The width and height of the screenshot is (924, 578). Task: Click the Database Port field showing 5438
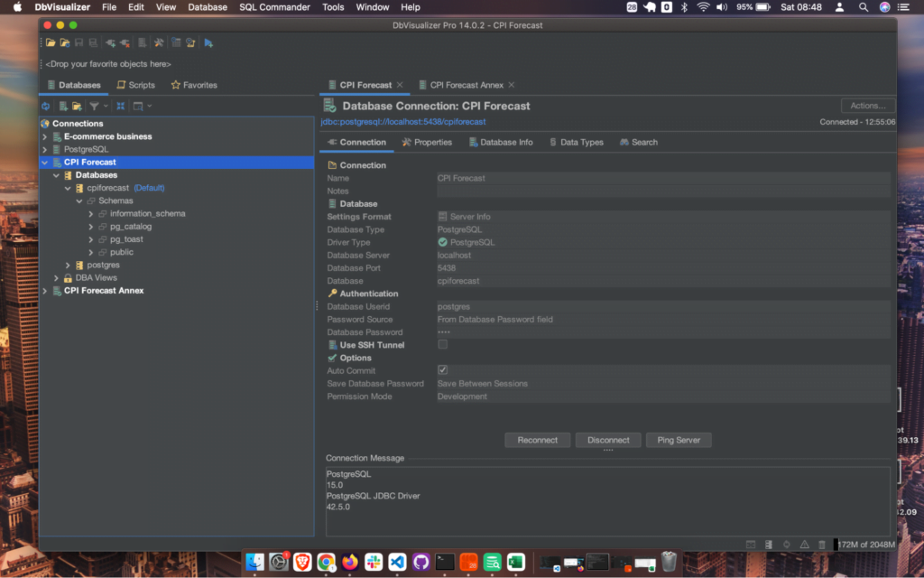(663, 267)
